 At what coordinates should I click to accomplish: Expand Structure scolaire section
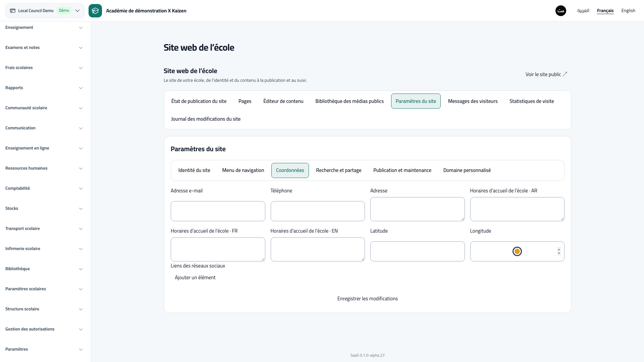coord(44,309)
